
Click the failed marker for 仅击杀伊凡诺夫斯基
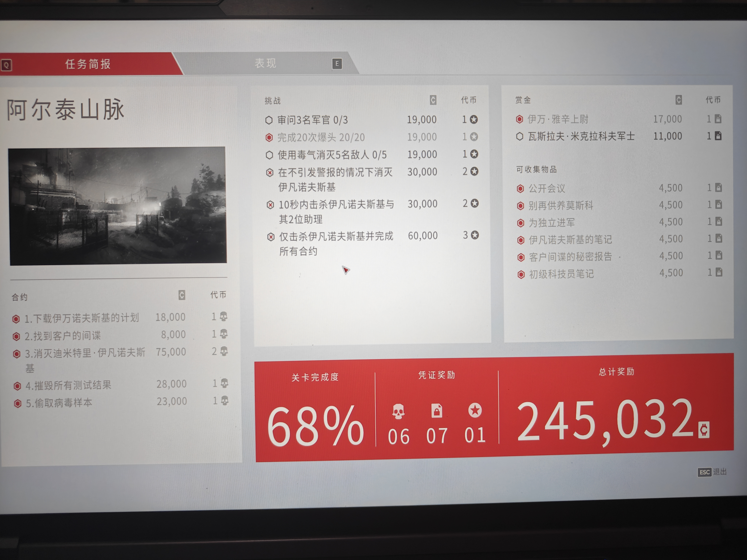[271, 237]
